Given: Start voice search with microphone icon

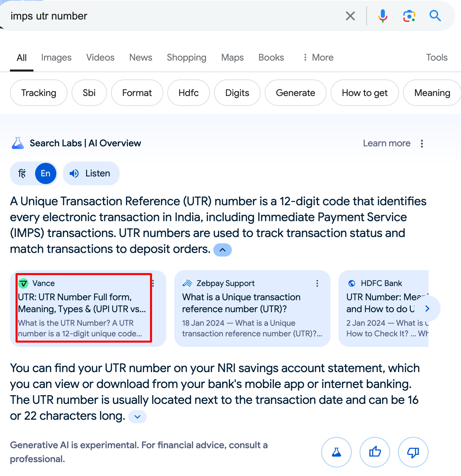Looking at the screenshot, I should click(x=383, y=16).
